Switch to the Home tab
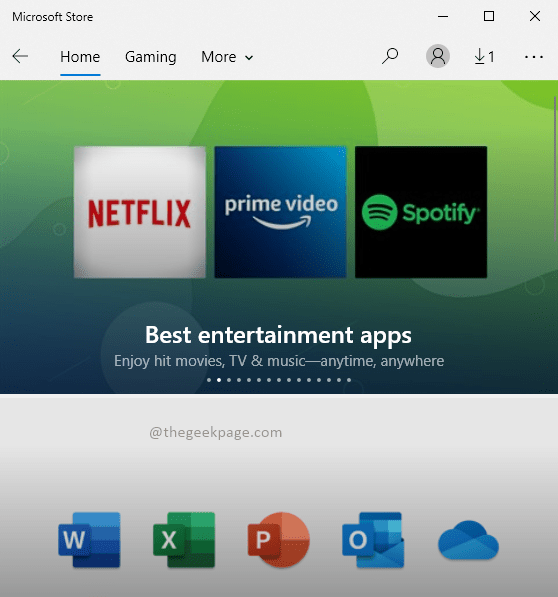This screenshot has width=558, height=597. 80,57
